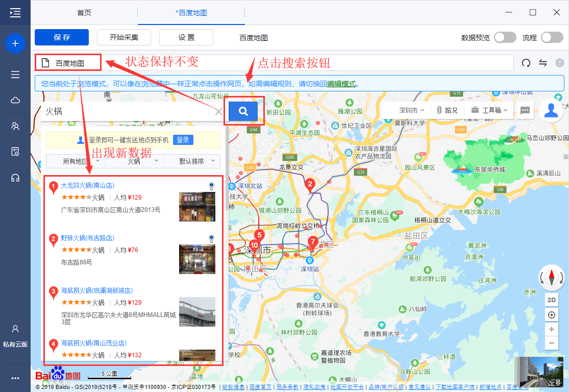Click the 编辑模式 link

[x=341, y=84]
